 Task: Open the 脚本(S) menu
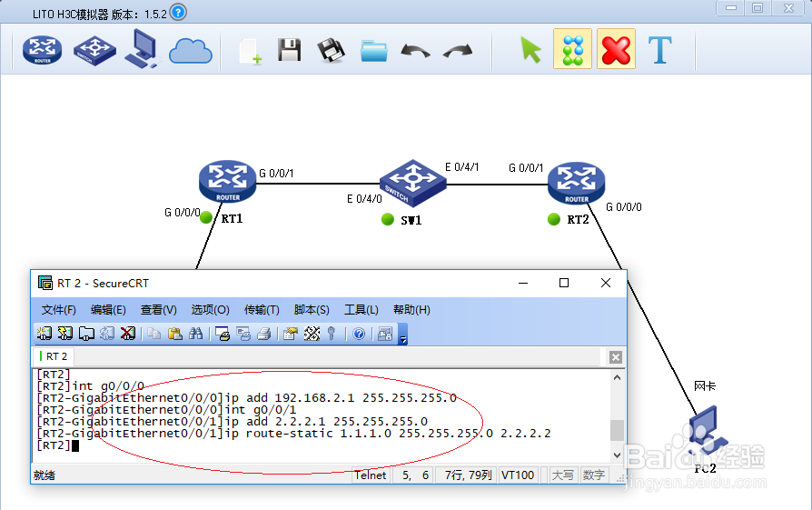coord(312,310)
